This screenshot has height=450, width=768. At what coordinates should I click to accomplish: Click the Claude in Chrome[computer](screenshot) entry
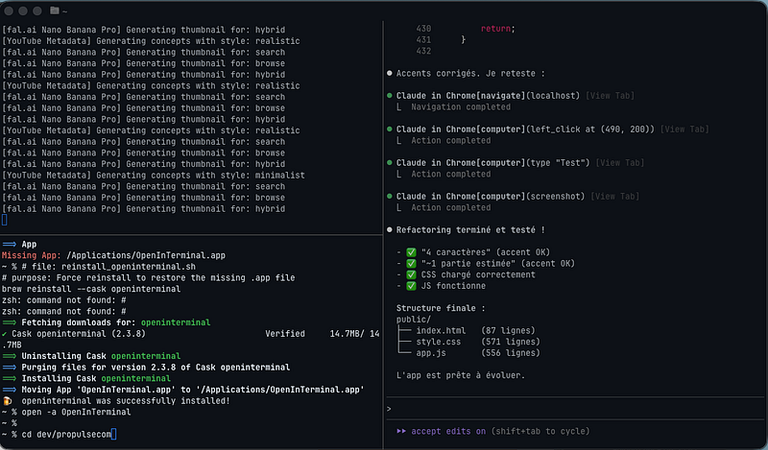(x=490, y=196)
